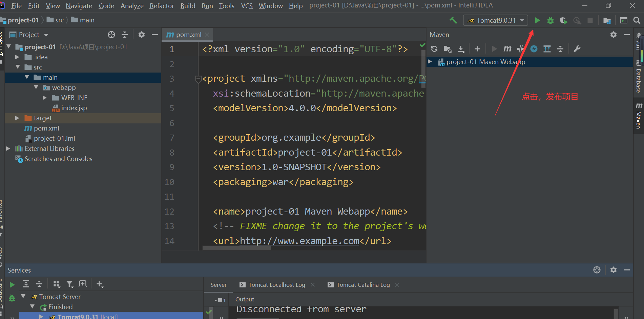
Task: Execute Maven goal with the m icon
Action: (507, 49)
